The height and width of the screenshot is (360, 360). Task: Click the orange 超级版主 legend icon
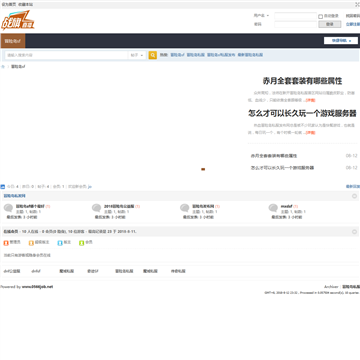pos(31,243)
